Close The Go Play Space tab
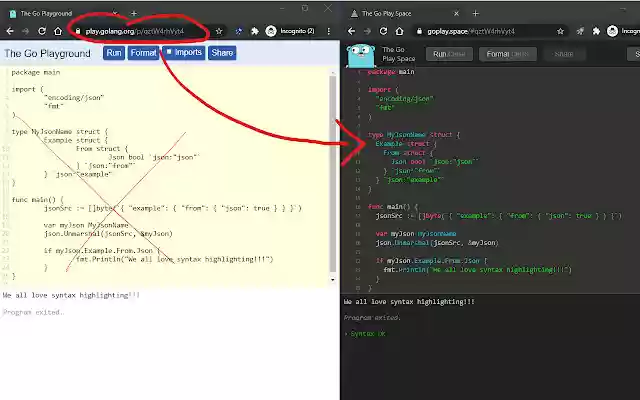The width and height of the screenshot is (640, 400). [x=456, y=13]
